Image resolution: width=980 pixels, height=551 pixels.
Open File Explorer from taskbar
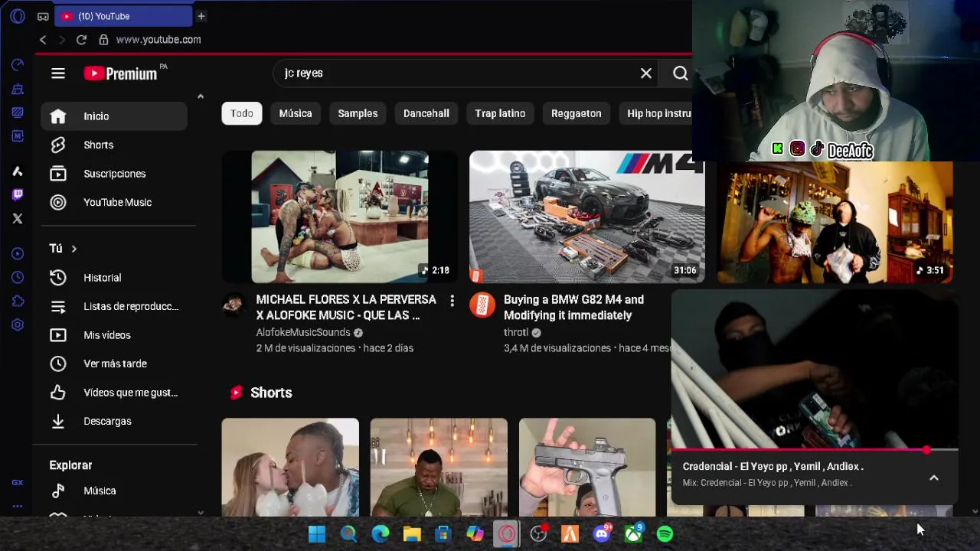(x=412, y=534)
